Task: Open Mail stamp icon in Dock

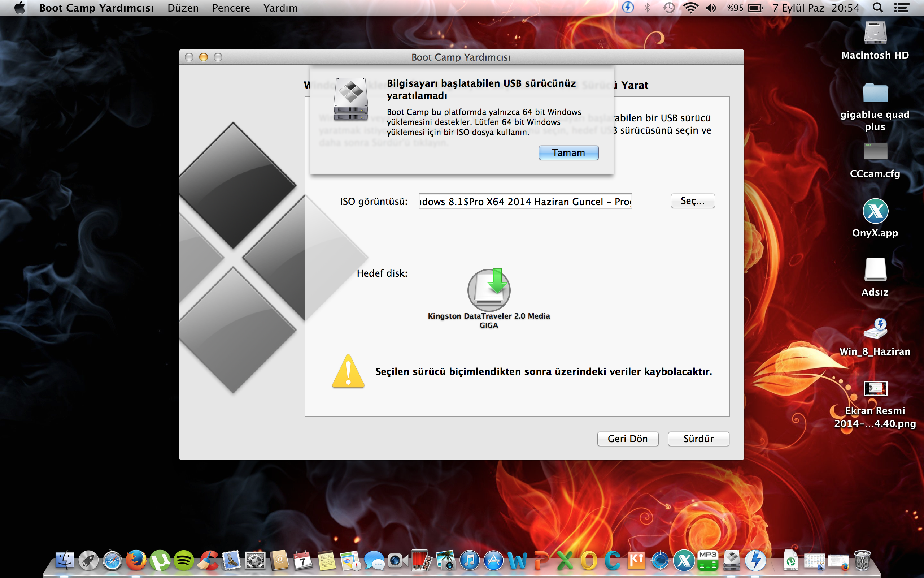Action: click(x=232, y=561)
